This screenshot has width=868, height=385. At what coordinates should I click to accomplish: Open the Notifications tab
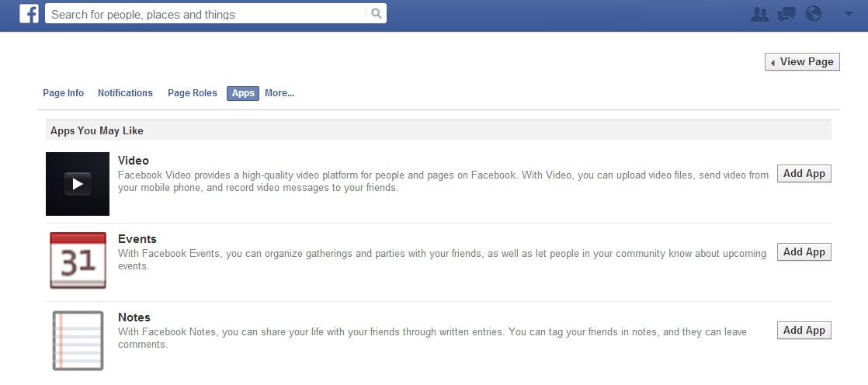pyautogui.click(x=125, y=93)
